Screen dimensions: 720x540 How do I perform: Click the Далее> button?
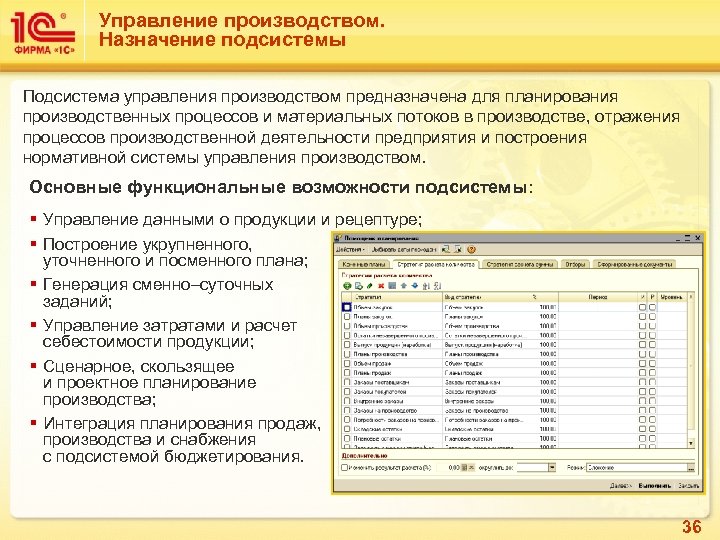(x=621, y=486)
